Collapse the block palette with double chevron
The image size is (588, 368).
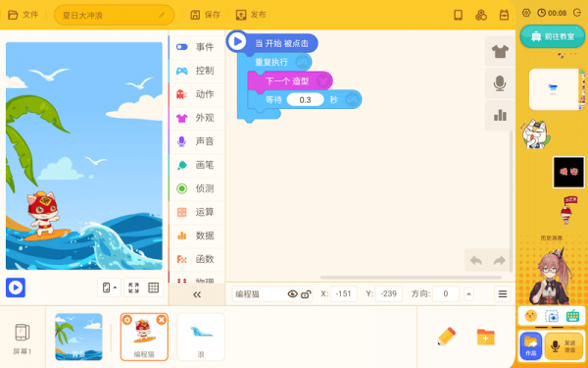click(x=197, y=294)
